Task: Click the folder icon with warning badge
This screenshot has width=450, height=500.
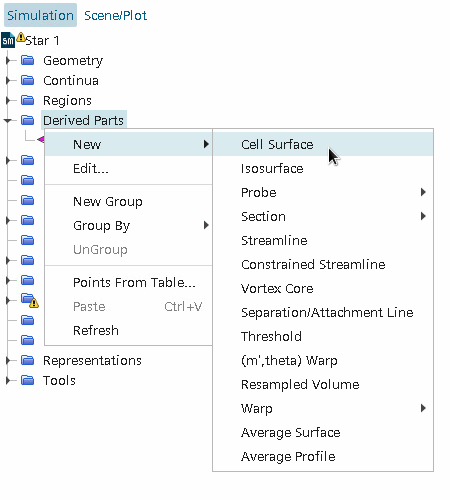Action: click(x=29, y=300)
